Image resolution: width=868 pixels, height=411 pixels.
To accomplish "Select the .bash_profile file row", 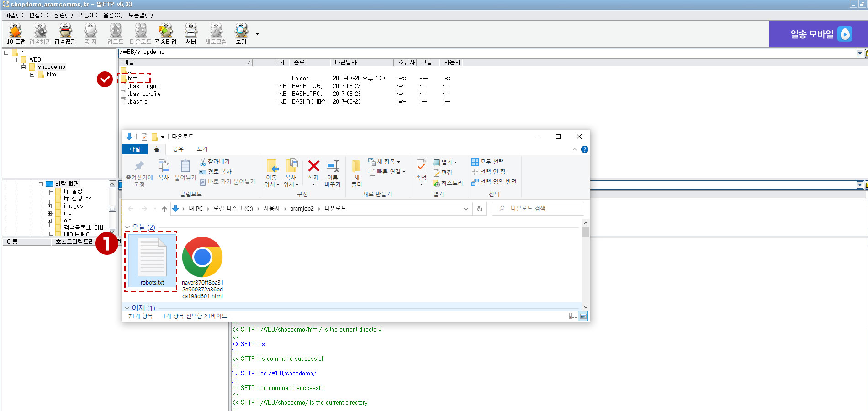I will pos(144,94).
